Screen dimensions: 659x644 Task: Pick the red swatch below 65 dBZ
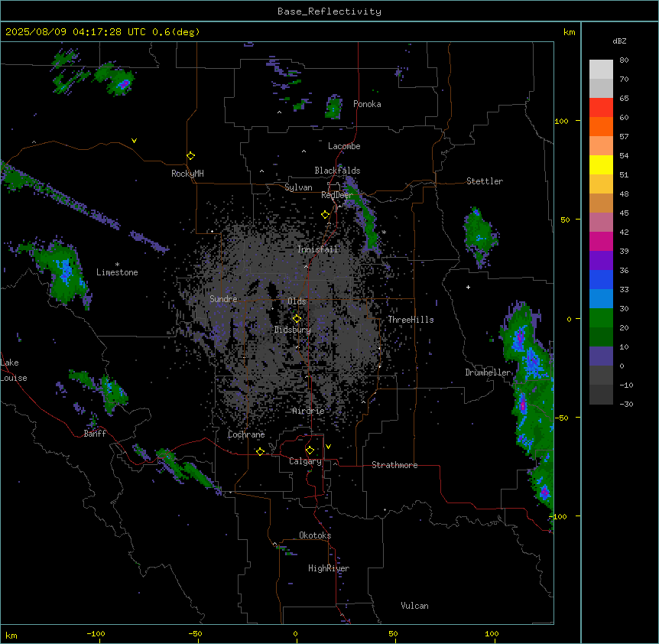601,108
